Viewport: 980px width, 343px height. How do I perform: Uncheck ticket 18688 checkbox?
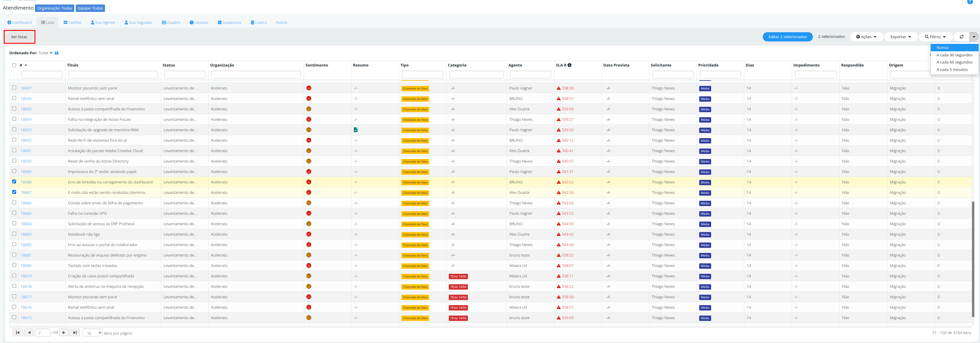click(x=14, y=182)
